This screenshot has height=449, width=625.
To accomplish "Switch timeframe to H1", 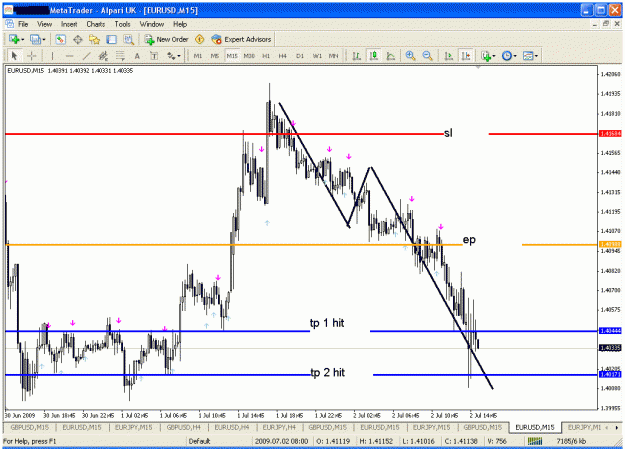I will click(x=266, y=56).
